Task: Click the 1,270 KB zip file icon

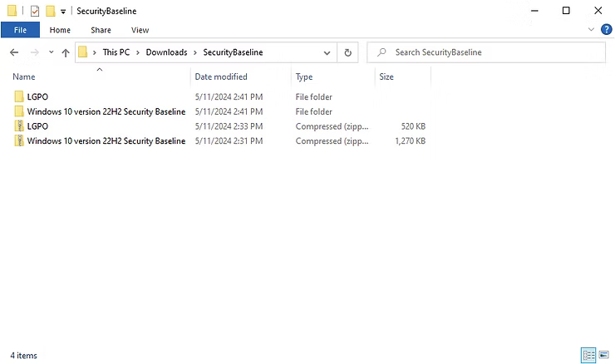Action: click(19, 140)
